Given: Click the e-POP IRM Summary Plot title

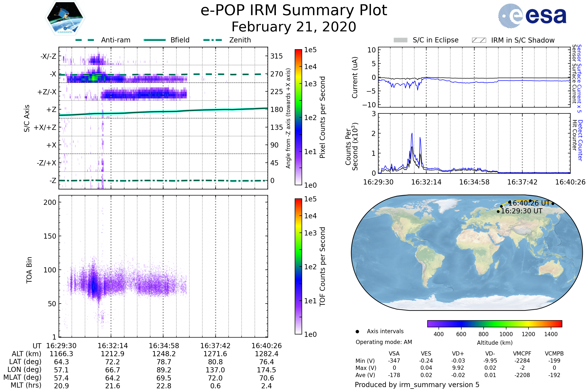Looking at the screenshot, I should [x=294, y=11].
